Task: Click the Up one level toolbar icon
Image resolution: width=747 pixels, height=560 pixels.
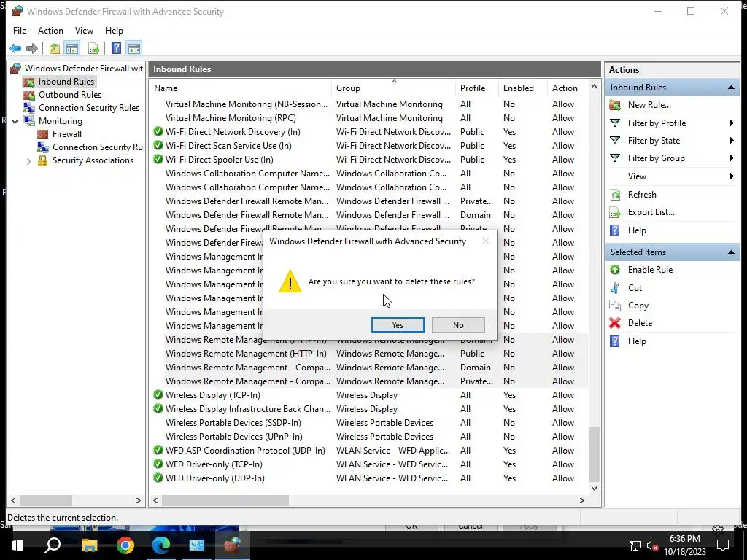Action: (x=54, y=48)
